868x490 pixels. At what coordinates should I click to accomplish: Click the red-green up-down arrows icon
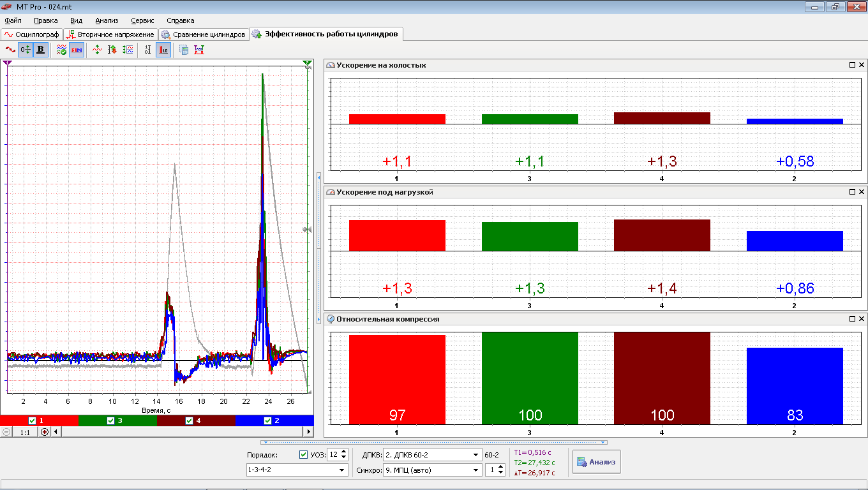[x=112, y=50]
